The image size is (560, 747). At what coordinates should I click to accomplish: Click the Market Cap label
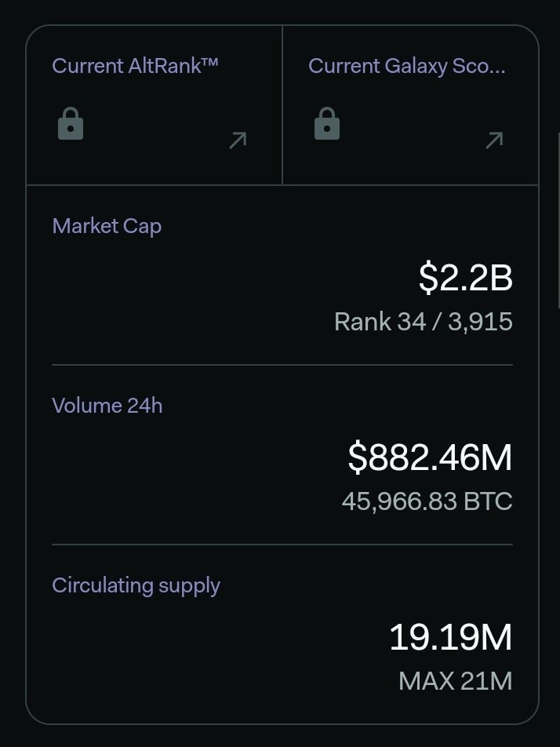(x=107, y=226)
